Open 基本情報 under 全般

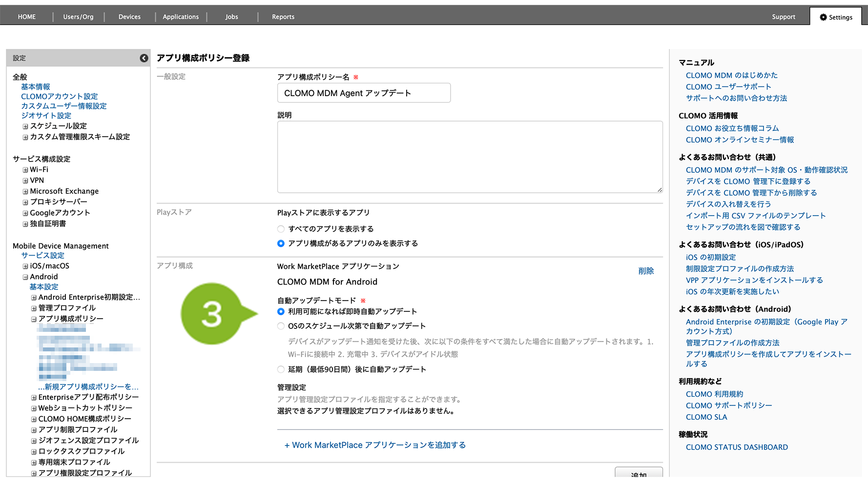click(x=36, y=86)
